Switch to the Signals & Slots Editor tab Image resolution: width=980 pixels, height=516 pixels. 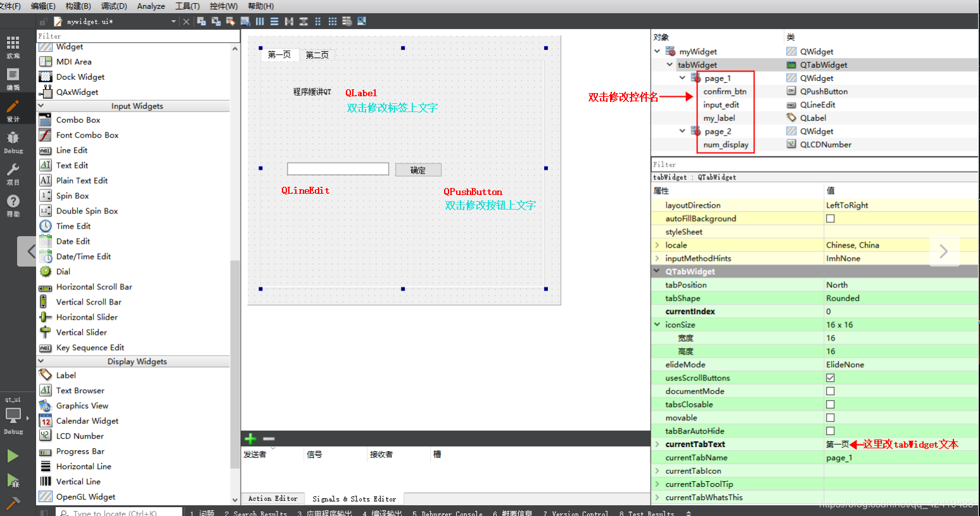pyautogui.click(x=354, y=499)
